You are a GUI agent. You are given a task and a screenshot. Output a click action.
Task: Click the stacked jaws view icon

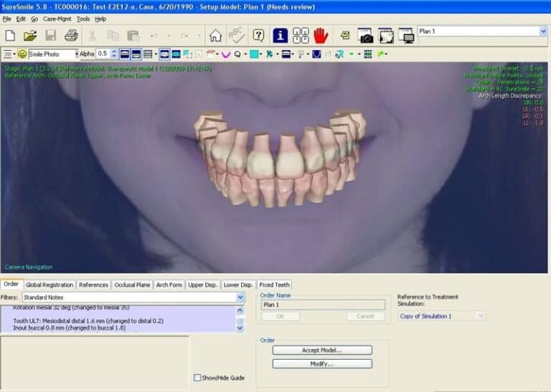tap(286, 54)
